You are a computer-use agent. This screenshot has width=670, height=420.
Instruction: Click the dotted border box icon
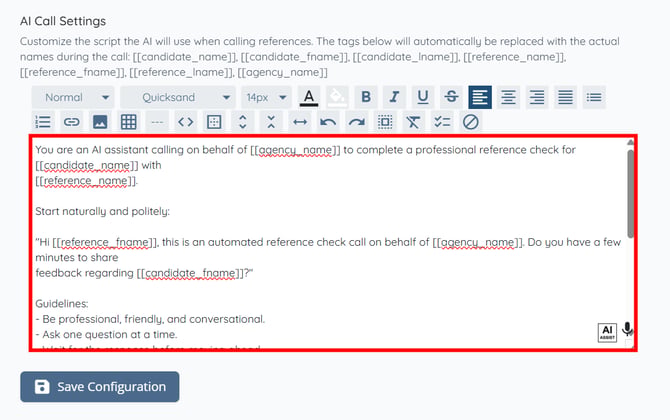click(x=214, y=122)
